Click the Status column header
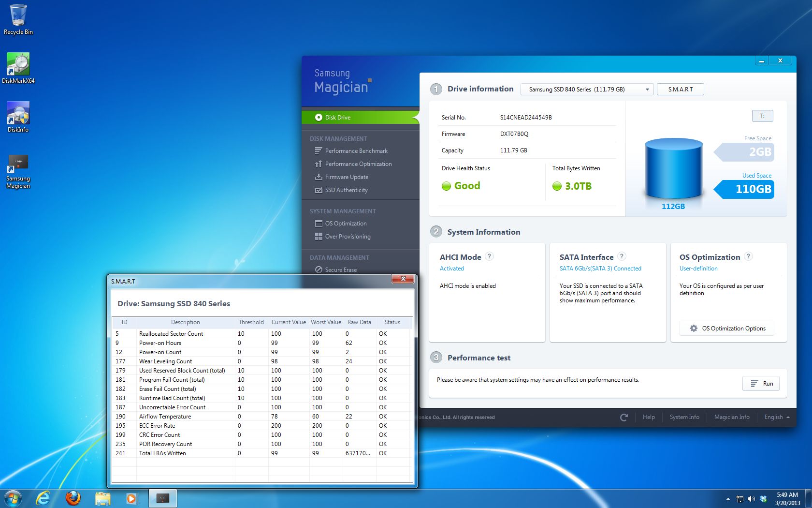812x508 pixels. click(392, 322)
